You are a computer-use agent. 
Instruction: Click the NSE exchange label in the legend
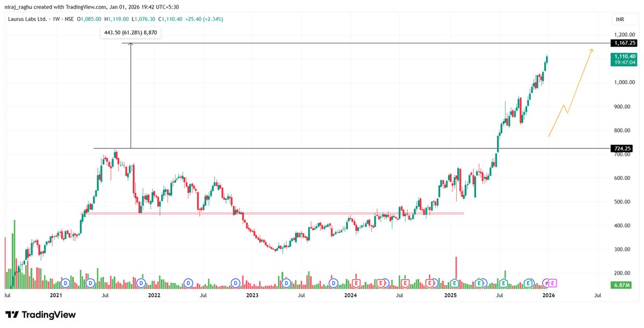(x=69, y=19)
